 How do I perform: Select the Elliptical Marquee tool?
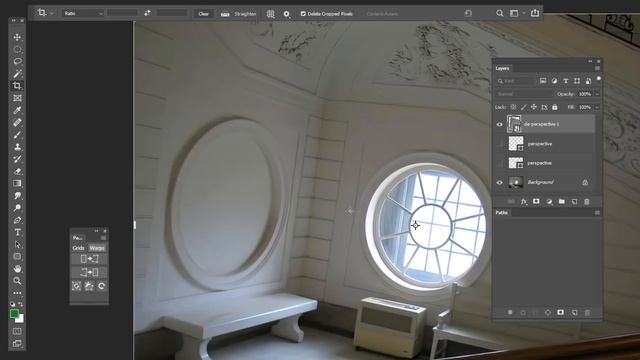(x=17, y=49)
